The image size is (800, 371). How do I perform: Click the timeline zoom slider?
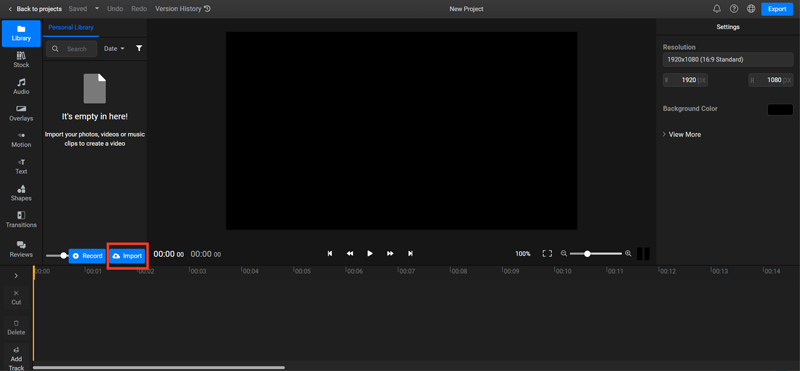point(595,254)
